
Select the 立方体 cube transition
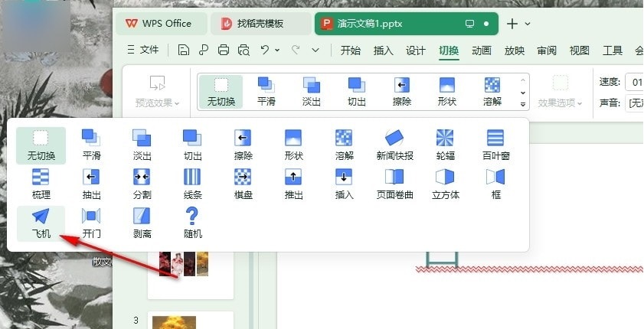pyautogui.click(x=445, y=184)
